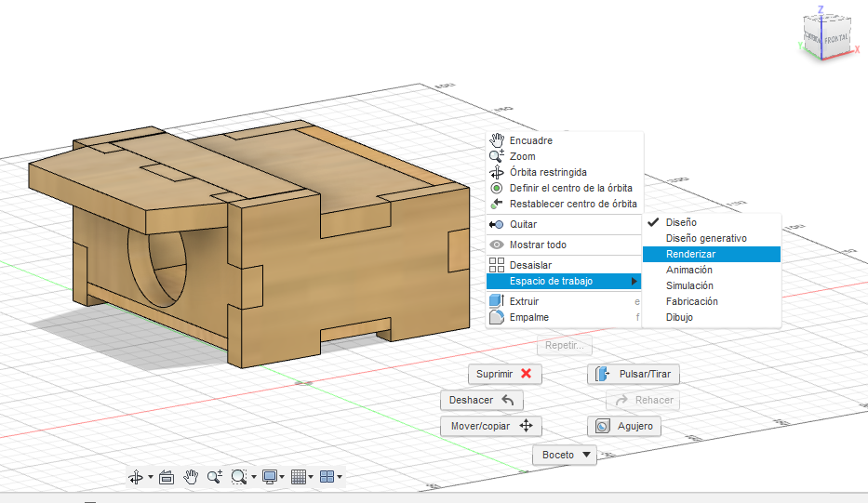Click the Grid and Snaps icon
The width and height of the screenshot is (868, 503).
click(299, 477)
